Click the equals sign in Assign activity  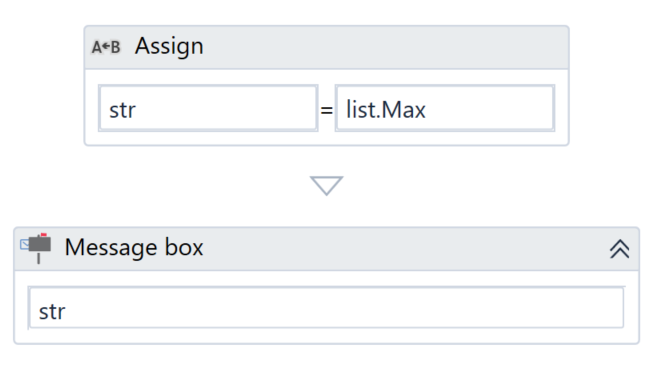[327, 110]
